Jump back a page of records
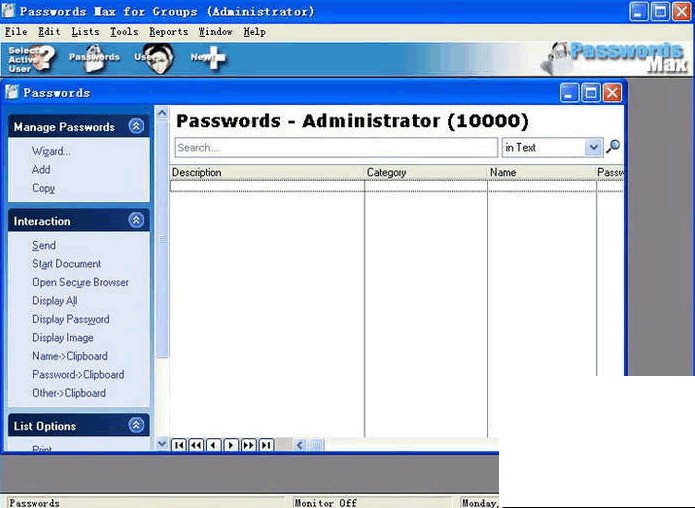Viewport: 695px width, 508px height. [x=196, y=445]
